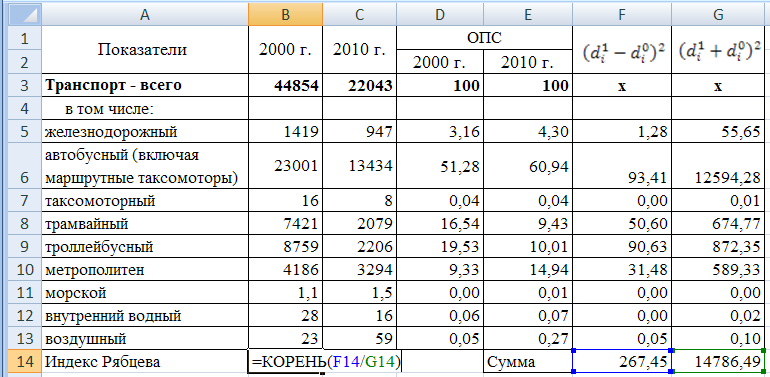Click the '2010 г.' subheader under ОПС
Viewport: 770px width, 377px height.
(x=528, y=62)
